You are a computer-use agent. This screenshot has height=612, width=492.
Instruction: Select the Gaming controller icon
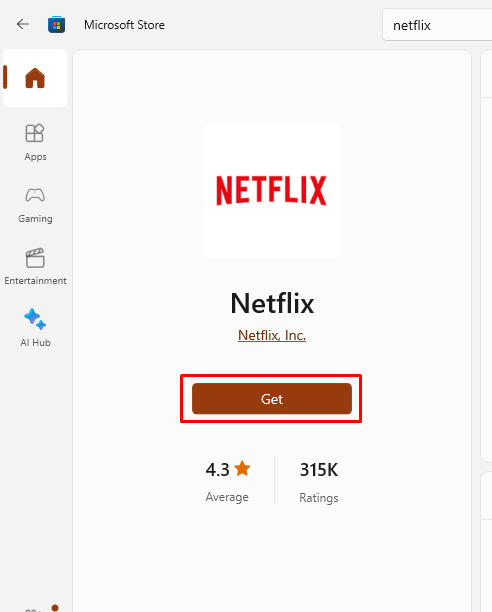(x=35, y=195)
